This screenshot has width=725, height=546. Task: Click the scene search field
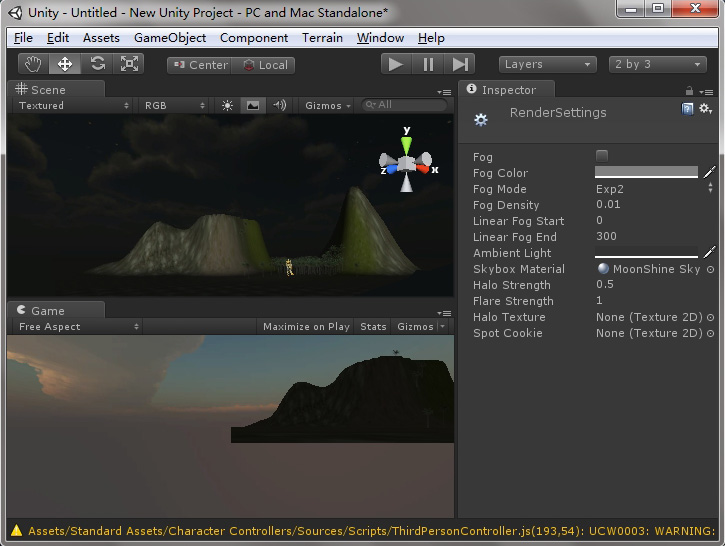click(x=404, y=105)
